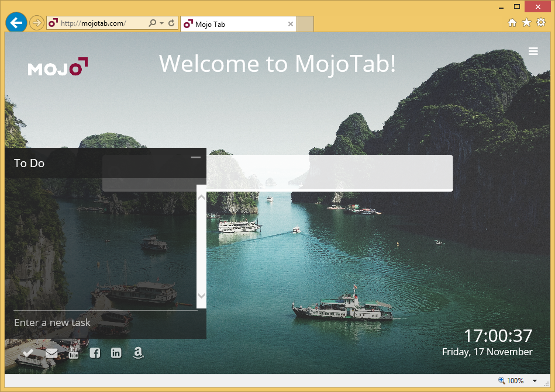Maximize the browser window

[x=517, y=6]
